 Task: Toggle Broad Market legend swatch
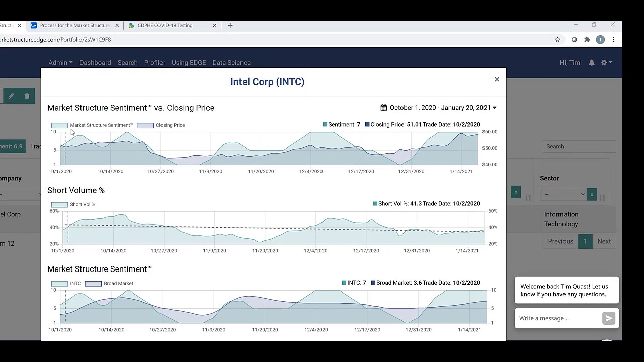pyautogui.click(x=93, y=283)
